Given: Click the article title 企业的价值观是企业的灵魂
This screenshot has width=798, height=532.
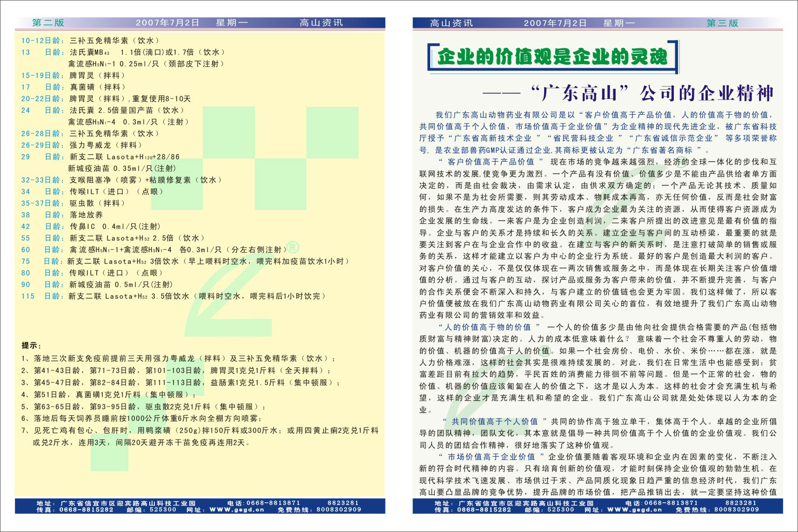Looking at the screenshot, I should click(552, 57).
